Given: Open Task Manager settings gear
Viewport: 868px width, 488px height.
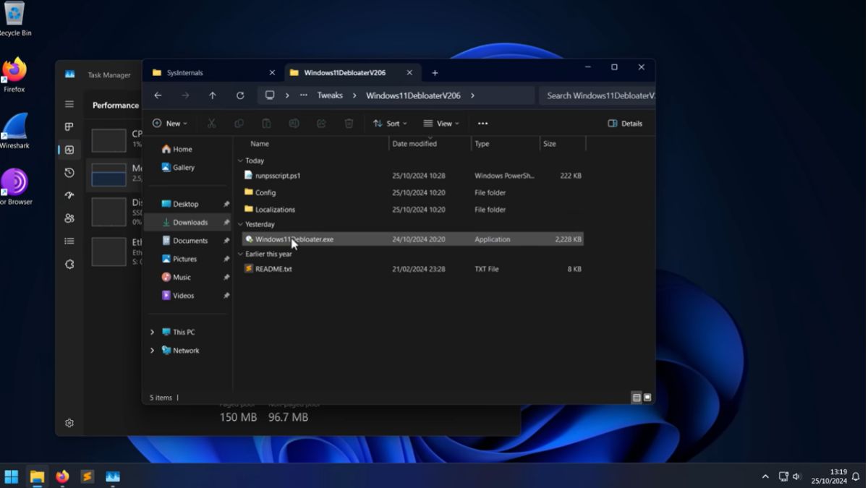Looking at the screenshot, I should pyautogui.click(x=69, y=423).
